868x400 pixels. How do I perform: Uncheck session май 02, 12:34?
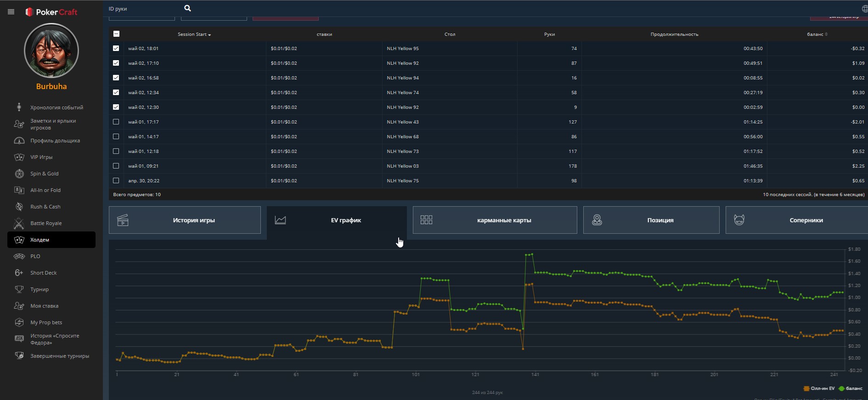tap(116, 92)
